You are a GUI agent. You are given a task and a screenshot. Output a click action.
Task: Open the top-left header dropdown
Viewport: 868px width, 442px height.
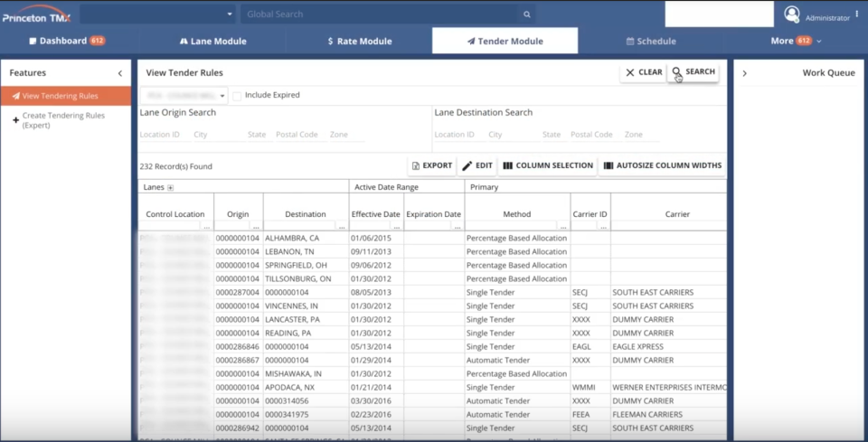coord(158,14)
